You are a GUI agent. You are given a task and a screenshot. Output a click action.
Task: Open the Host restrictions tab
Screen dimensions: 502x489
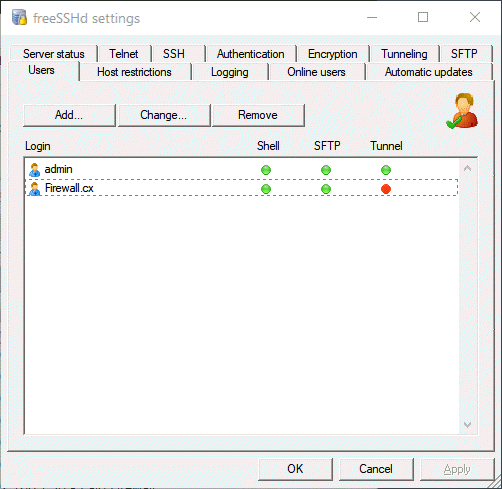(x=134, y=72)
